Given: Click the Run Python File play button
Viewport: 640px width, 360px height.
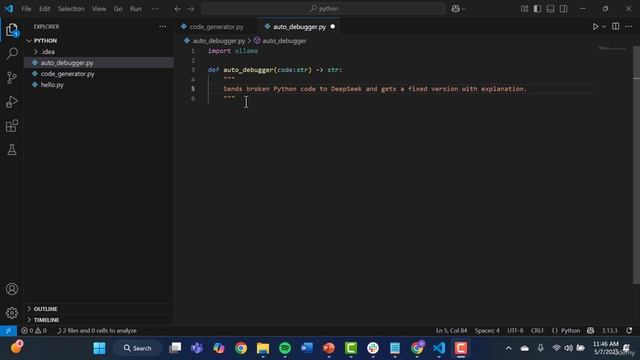Looking at the screenshot, I should (x=595, y=27).
